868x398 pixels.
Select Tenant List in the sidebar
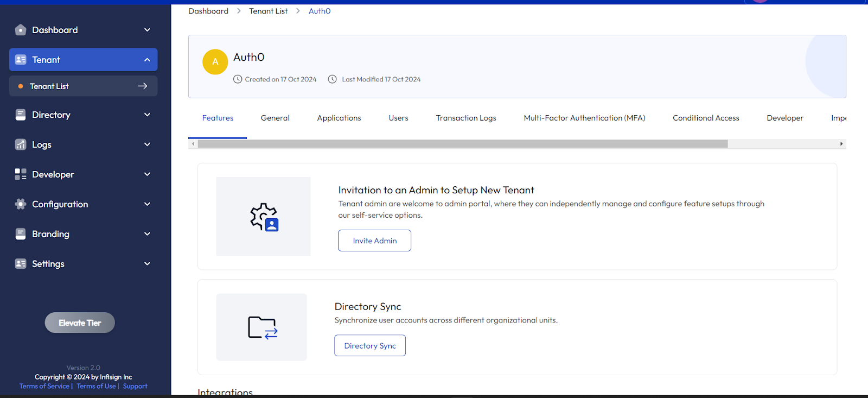coord(84,86)
